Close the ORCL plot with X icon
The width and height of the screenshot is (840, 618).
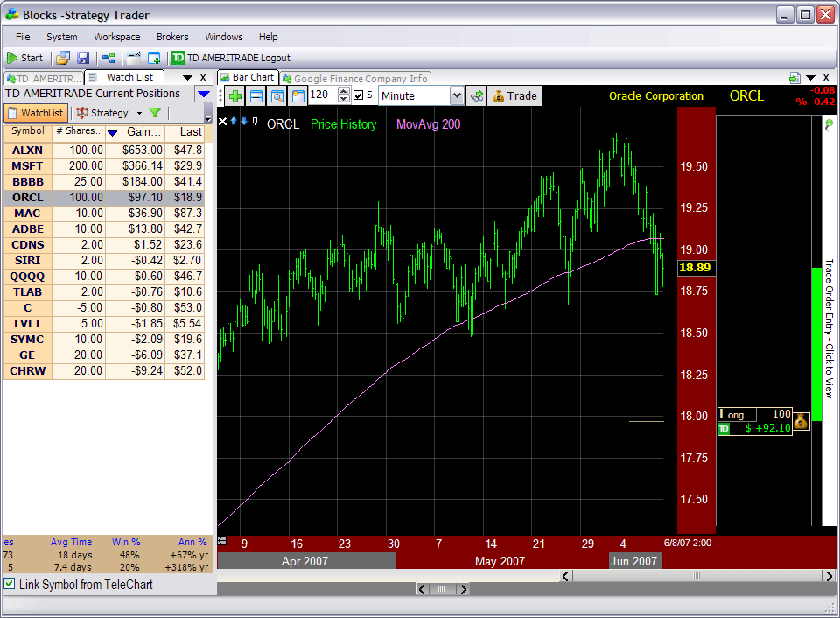point(223,122)
